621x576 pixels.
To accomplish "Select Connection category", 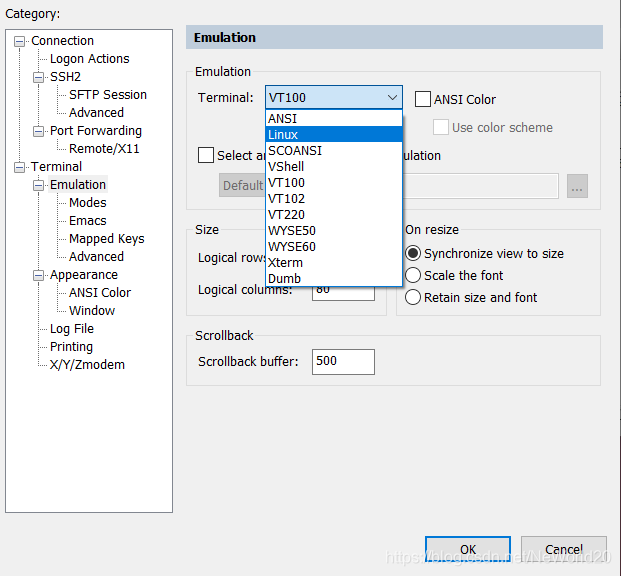I will point(63,41).
